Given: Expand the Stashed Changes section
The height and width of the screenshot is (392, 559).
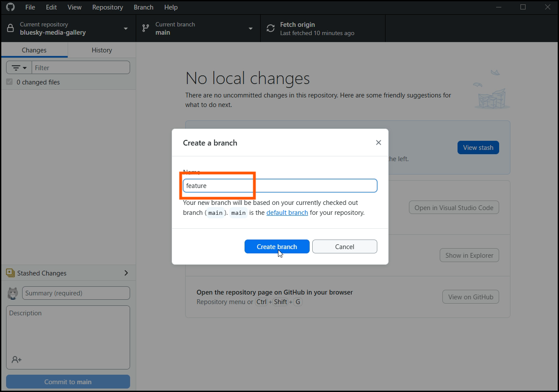Looking at the screenshot, I should pyautogui.click(x=69, y=273).
